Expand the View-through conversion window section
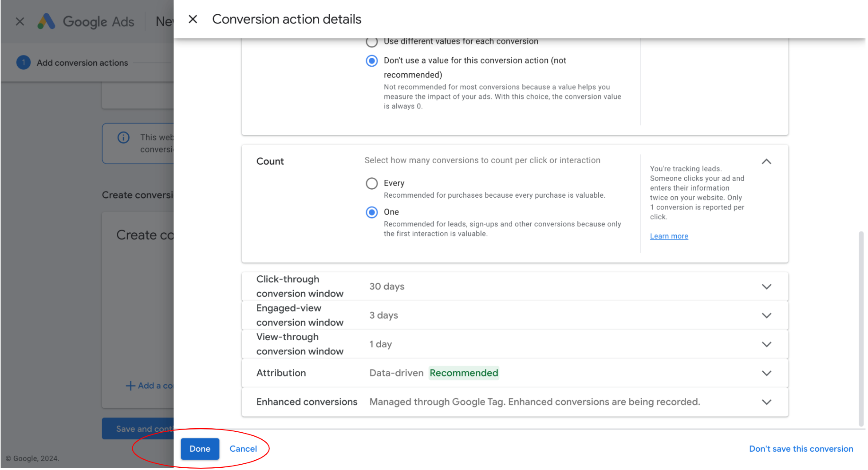This screenshot has height=470, width=868. 766,345
